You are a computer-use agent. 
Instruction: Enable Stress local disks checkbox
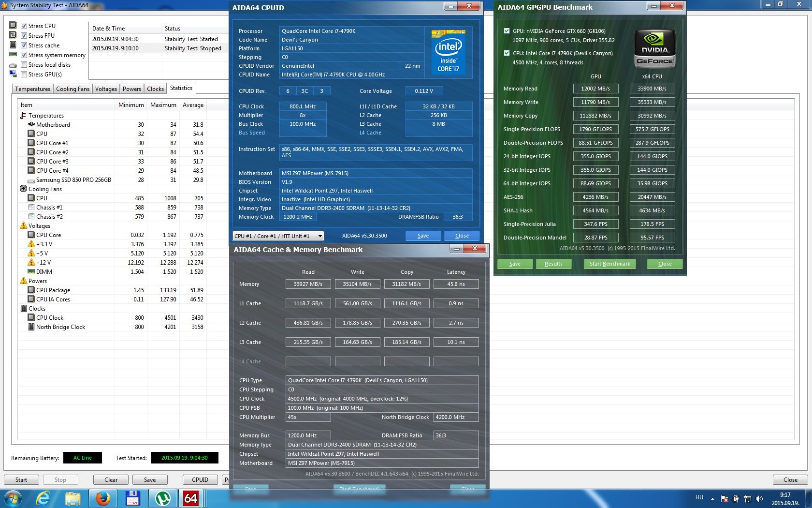(24, 65)
